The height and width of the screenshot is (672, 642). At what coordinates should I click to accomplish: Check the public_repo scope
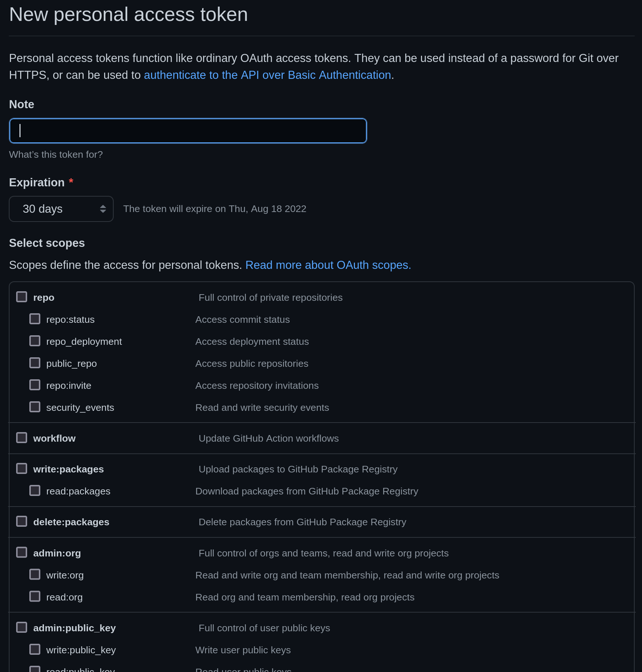35,362
